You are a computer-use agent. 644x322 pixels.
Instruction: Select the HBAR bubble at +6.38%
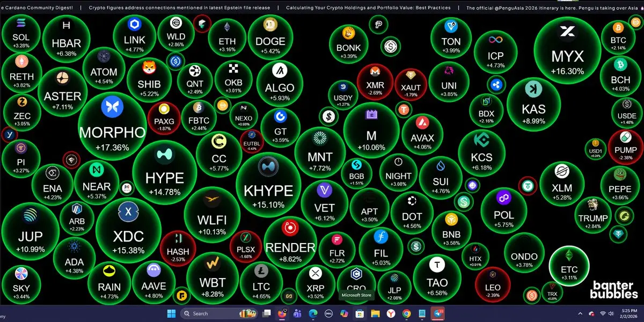coord(67,38)
